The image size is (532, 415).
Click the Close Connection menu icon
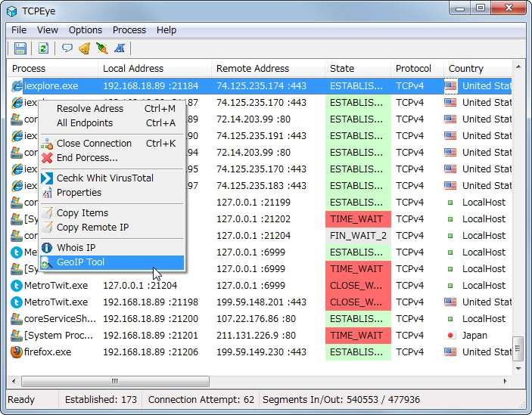pos(47,144)
